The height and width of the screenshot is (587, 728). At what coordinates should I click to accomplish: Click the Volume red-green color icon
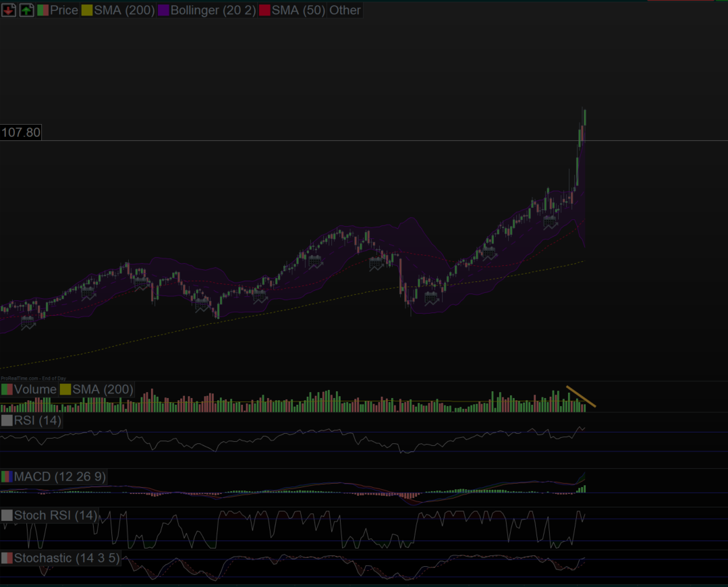click(7, 389)
